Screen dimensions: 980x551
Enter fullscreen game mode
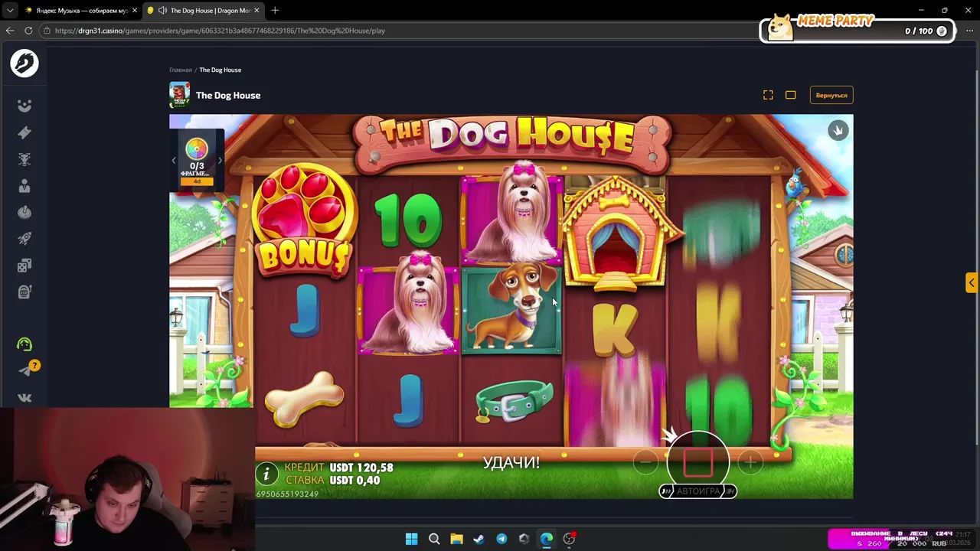tap(768, 95)
